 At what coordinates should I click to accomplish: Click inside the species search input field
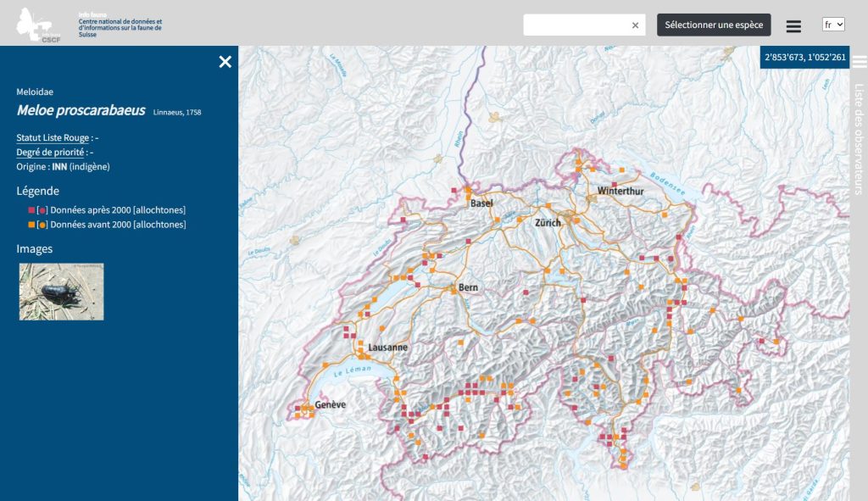pos(576,25)
